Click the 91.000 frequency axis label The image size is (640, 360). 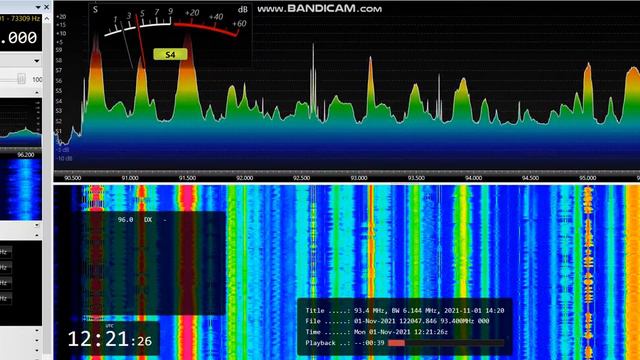click(130, 178)
